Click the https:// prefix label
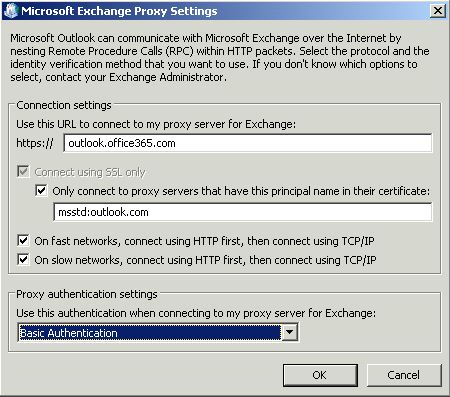The image size is (450, 397). tap(35, 143)
